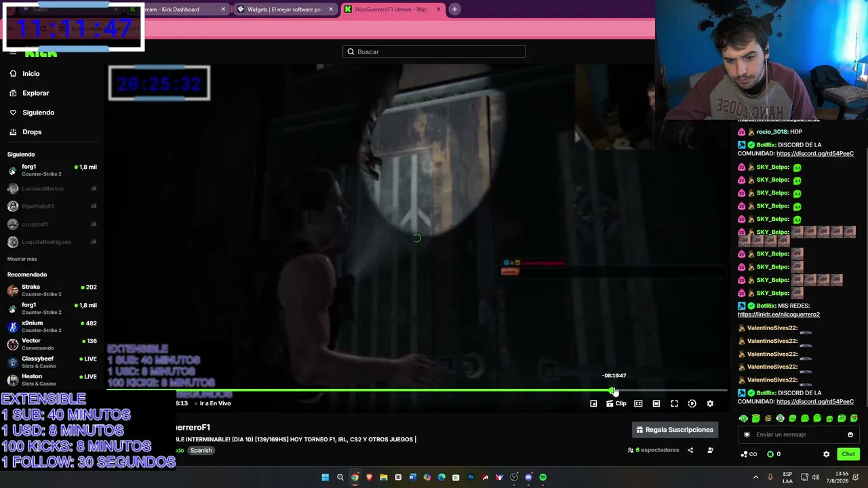Open x9nium recommended channel

(x=52, y=327)
